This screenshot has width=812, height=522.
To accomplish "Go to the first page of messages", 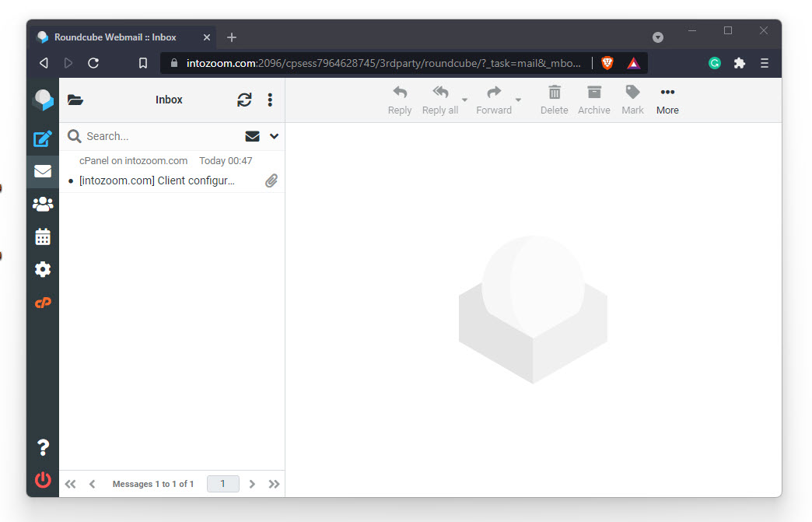I will click(x=71, y=484).
